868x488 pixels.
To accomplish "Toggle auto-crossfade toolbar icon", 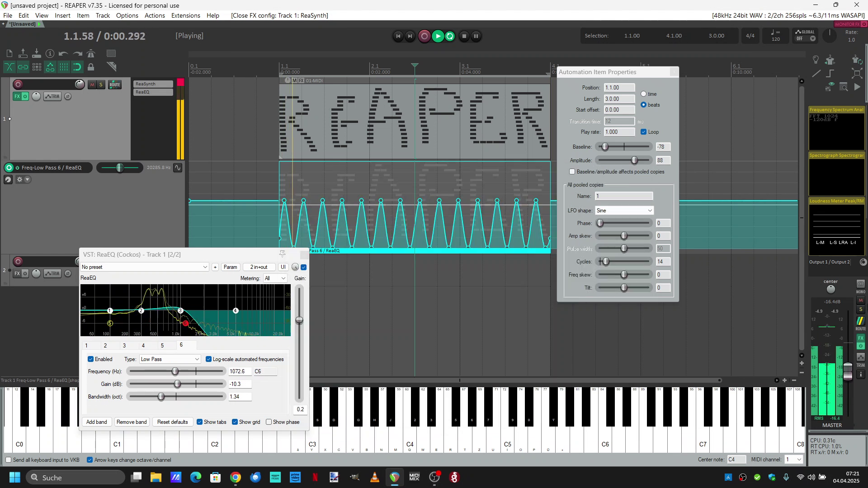I will [9, 67].
